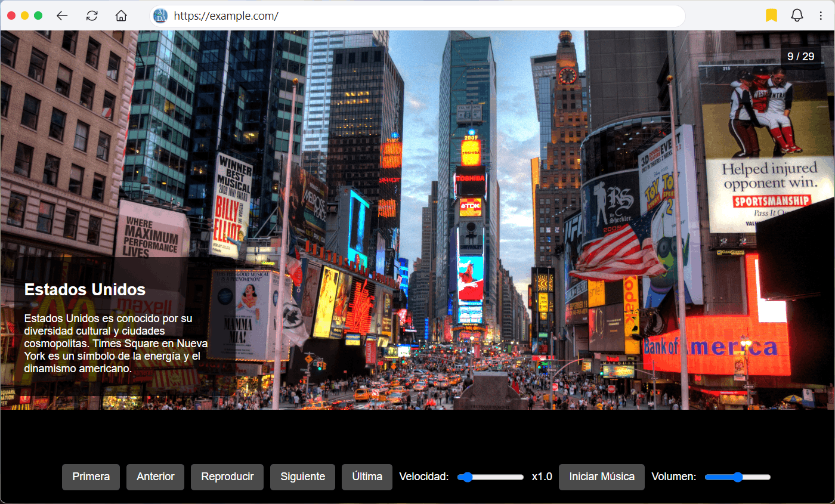The image size is (835, 504).
Task: Click the x1.0 speed value label
Action: tap(542, 477)
